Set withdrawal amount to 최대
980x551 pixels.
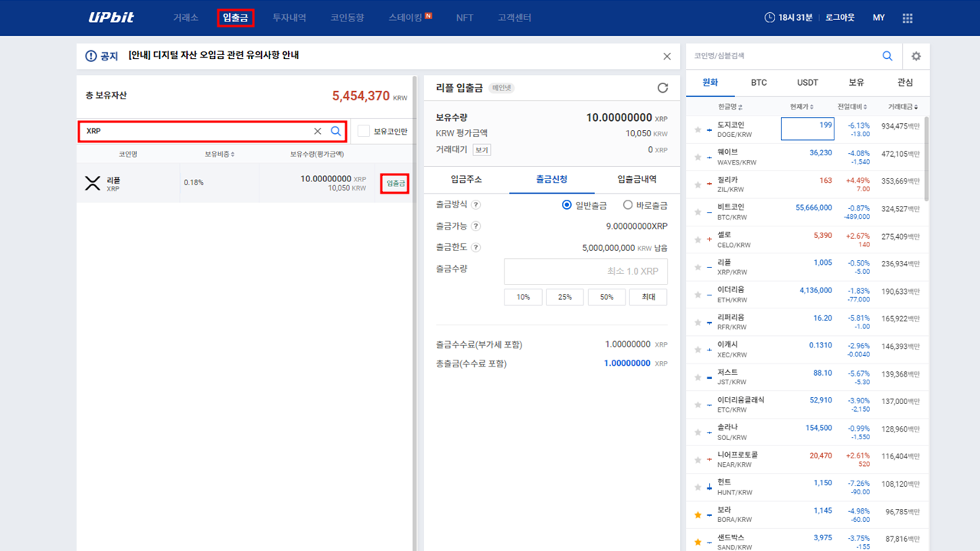tap(648, 297)
